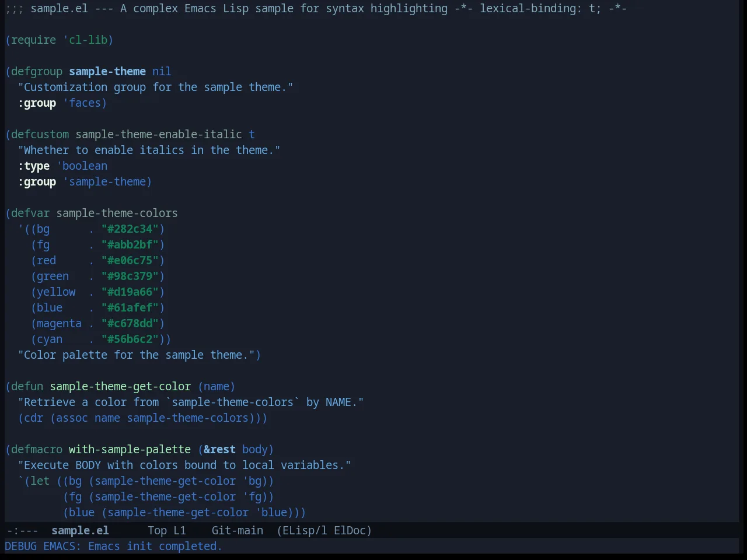This screenshot has width=747, height=560.
Task: Click the docstring "Color palette for the sample theme."
Action: click(x=137, y=355)
